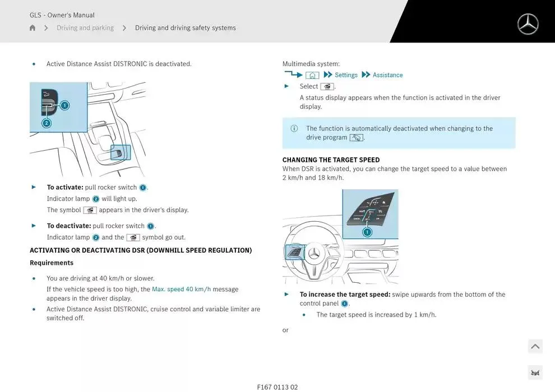Click the double-arrow before Assistance
The width and height of the screenshot is (555, 392).
pyautogui.click(x=366, y=74)
